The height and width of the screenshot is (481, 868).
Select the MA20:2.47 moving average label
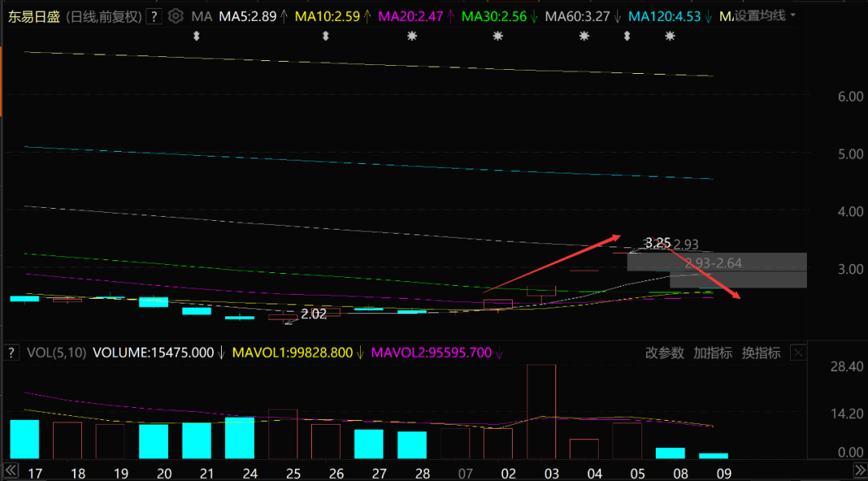tap(410, 17)
